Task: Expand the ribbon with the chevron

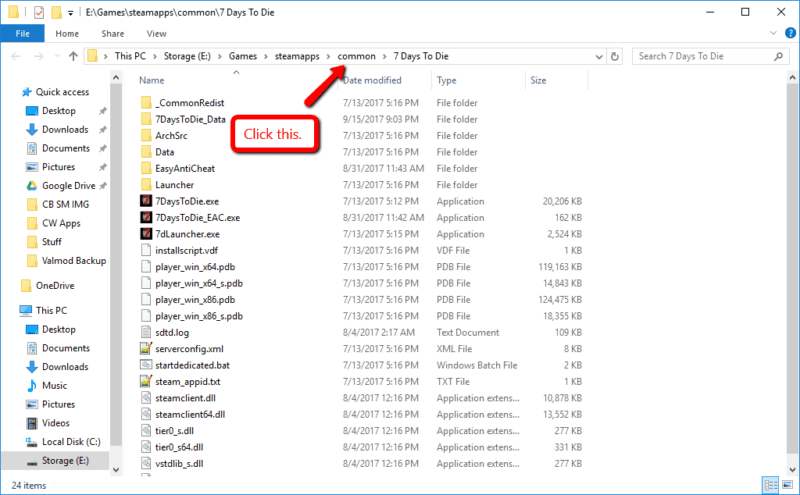Action: (773, 33)
